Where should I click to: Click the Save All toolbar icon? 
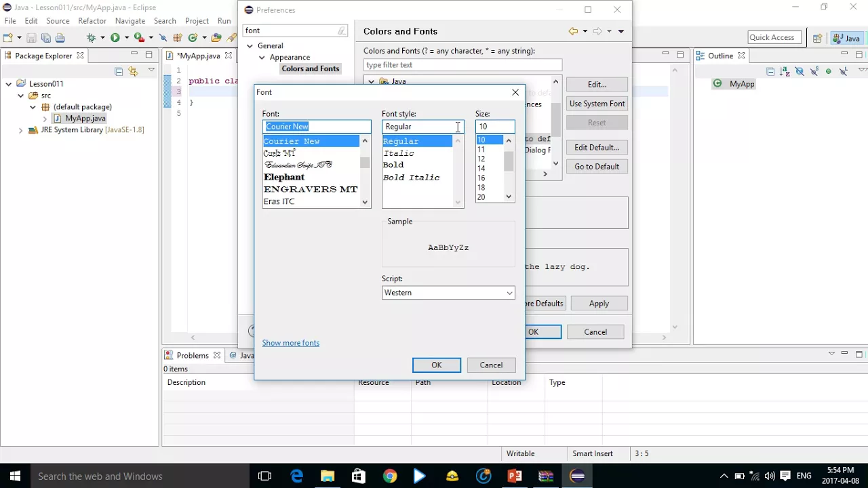pyautogui.click(x=45, y=38)
